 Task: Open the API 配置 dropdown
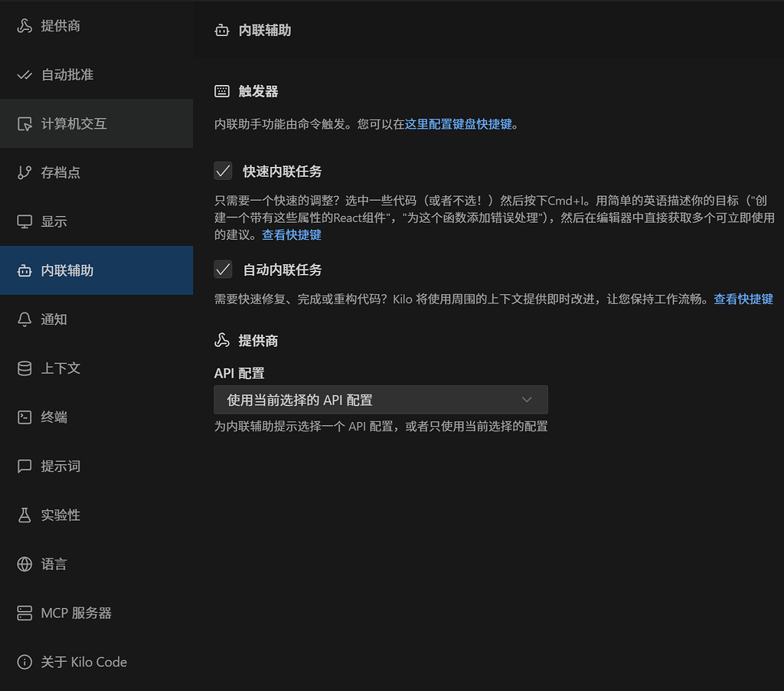pyautogui.click(x=381, y=400)
